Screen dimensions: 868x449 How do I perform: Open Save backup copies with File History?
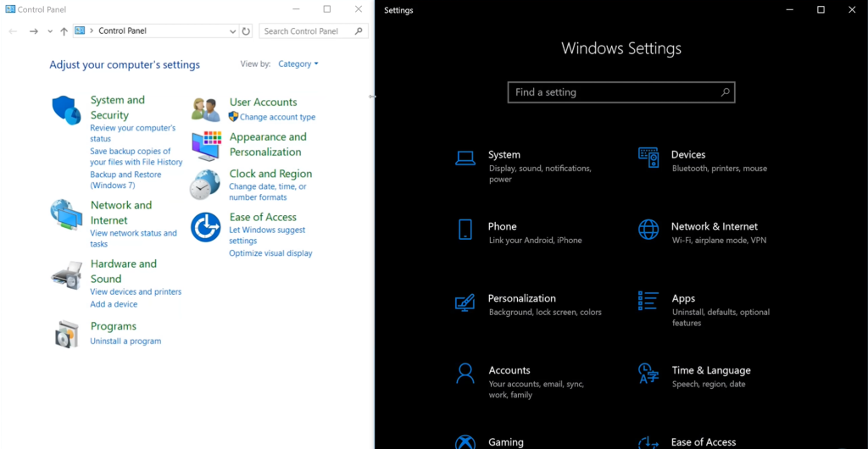point(136,157)
